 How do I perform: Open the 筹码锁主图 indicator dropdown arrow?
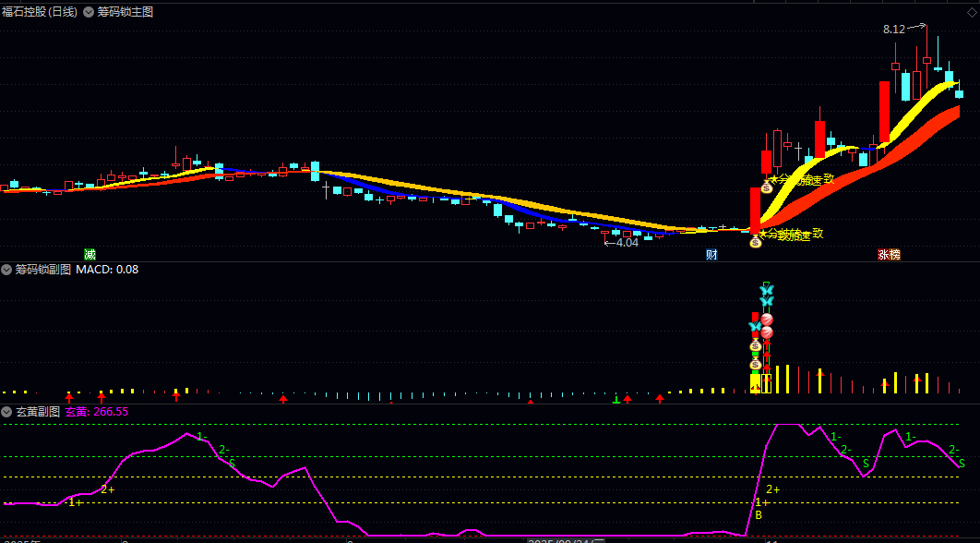pos(88,12)
